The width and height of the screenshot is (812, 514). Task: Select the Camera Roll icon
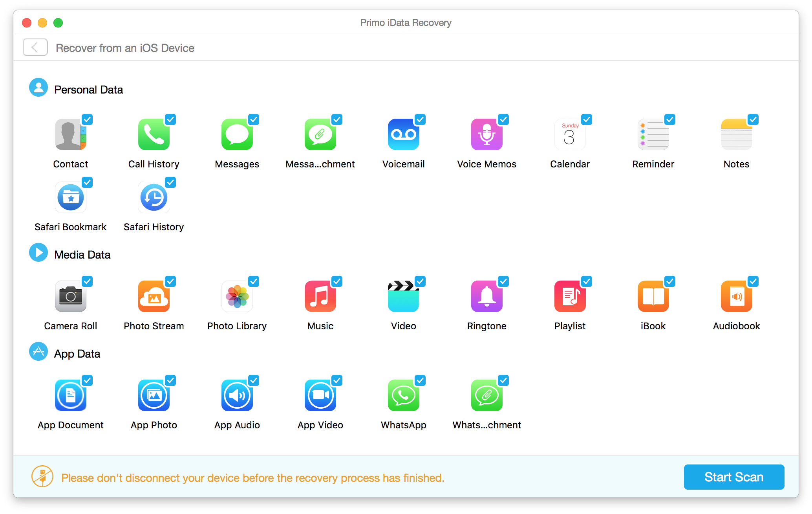click(71, 296)
